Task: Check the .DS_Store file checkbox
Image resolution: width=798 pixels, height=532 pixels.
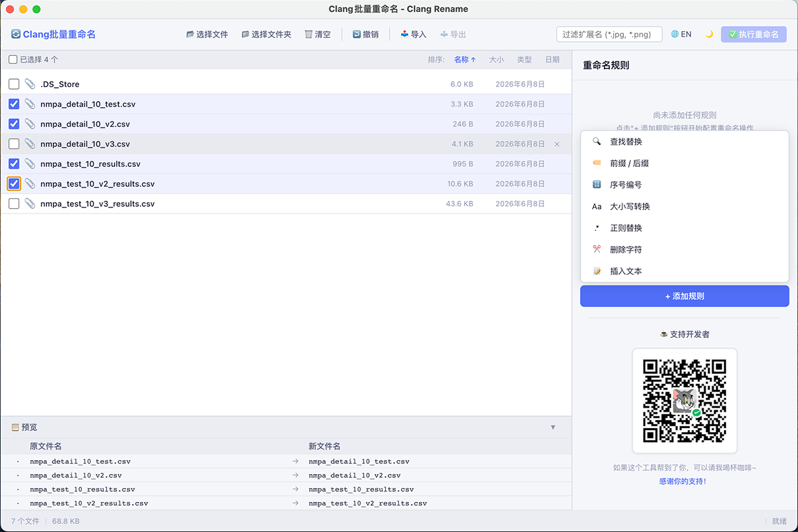Action: click(14, 84)
